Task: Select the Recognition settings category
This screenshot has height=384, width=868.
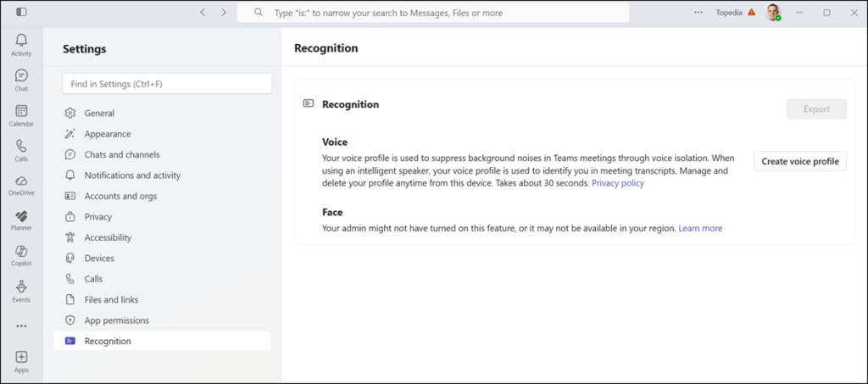Action: [162, 341]
